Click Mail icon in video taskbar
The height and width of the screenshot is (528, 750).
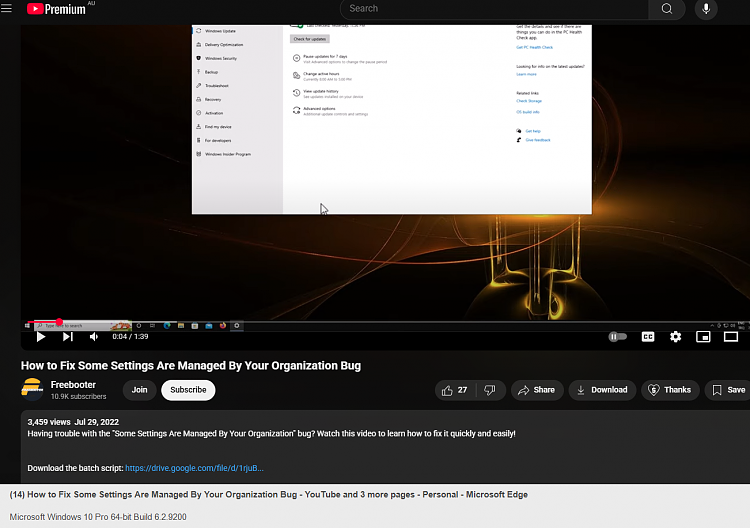[209, 326]
